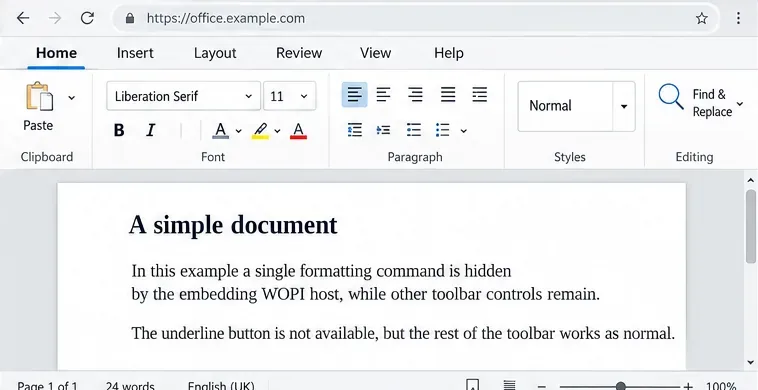Open the Review tab

pyautogui.click(x=299, y=53)
